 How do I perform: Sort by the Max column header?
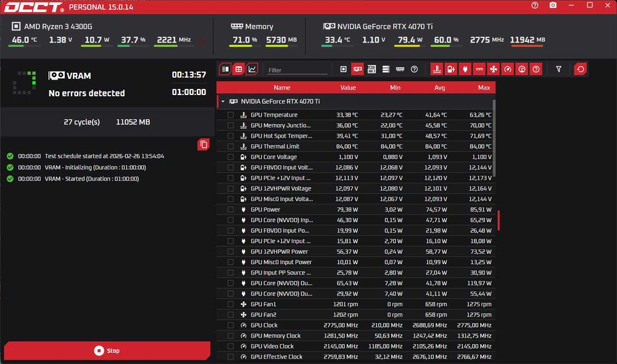tap(484, 88)
